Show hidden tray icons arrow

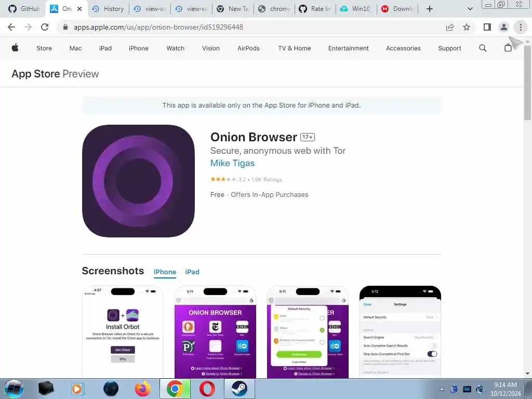442,389
